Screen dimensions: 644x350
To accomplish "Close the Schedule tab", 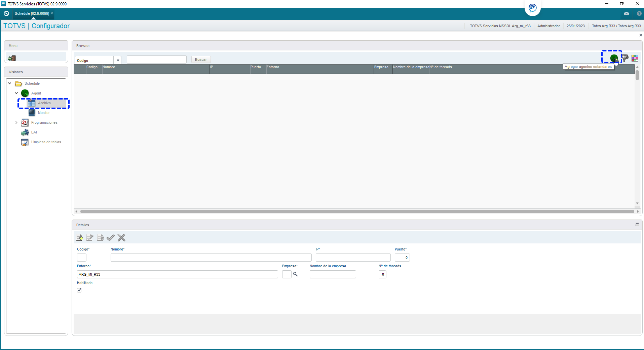I will tap(52, 13).
